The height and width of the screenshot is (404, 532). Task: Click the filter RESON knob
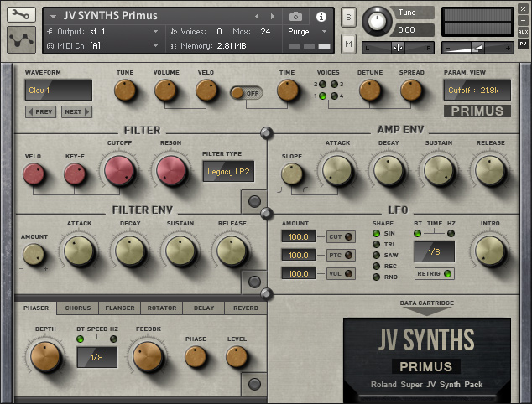tap(171, 170)
